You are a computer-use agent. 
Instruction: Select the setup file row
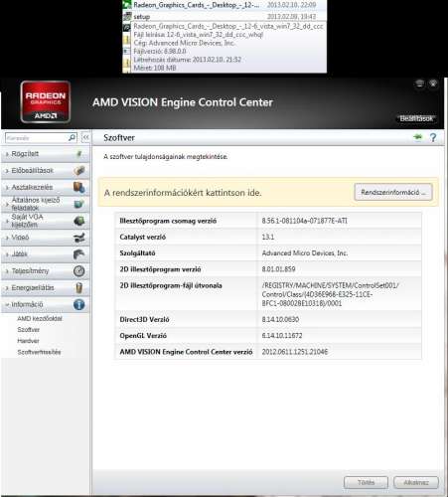click(x=224, y=16)
